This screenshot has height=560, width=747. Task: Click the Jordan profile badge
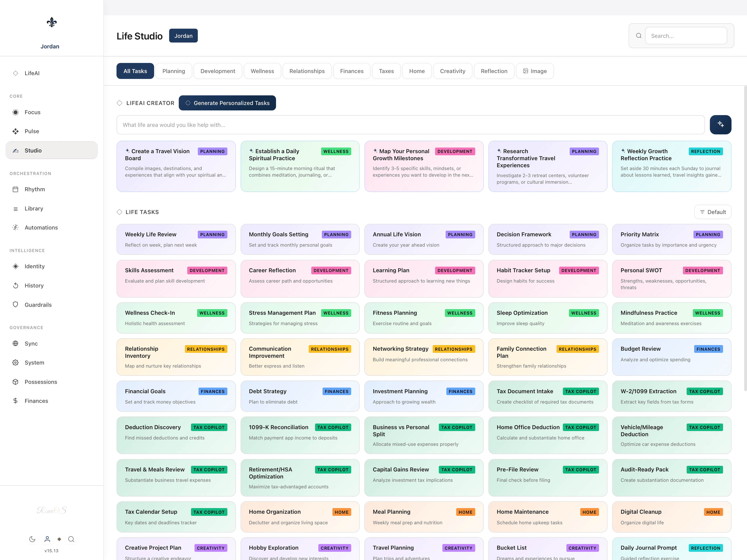[183, 36]
